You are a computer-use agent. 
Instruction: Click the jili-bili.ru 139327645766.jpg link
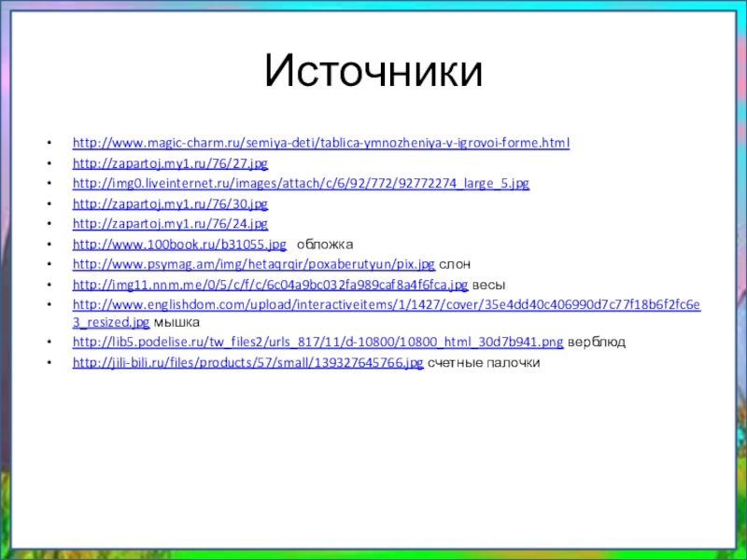[x=247, y=362]
